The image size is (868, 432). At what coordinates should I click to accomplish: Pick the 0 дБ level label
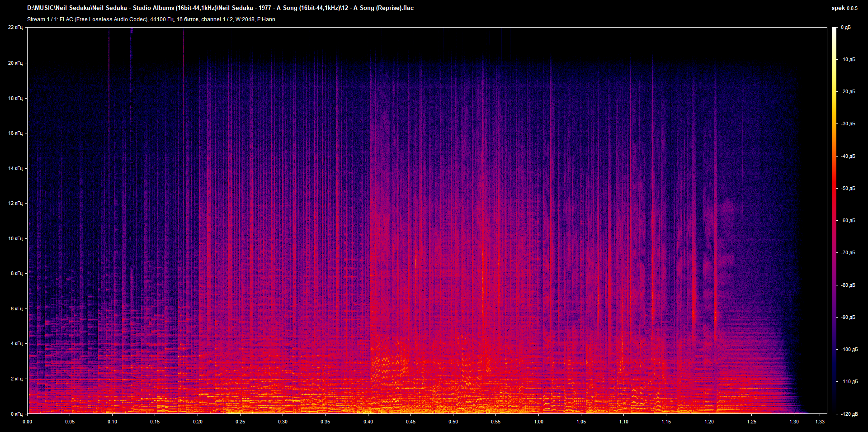(846, 28)
